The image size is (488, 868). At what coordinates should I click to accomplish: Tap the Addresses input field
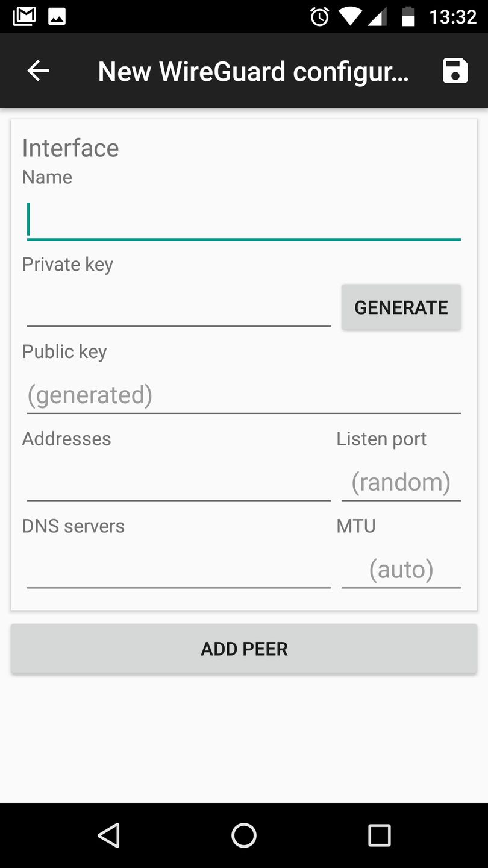pos(178,482)
